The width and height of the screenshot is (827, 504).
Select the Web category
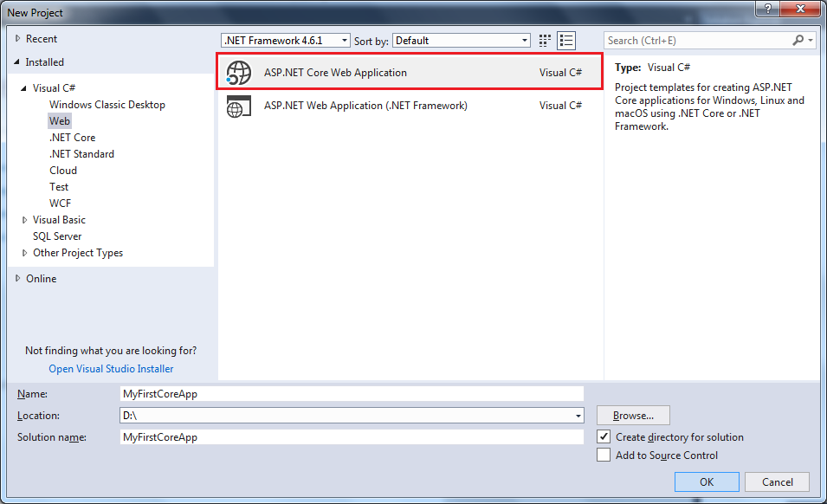[60, 121]
